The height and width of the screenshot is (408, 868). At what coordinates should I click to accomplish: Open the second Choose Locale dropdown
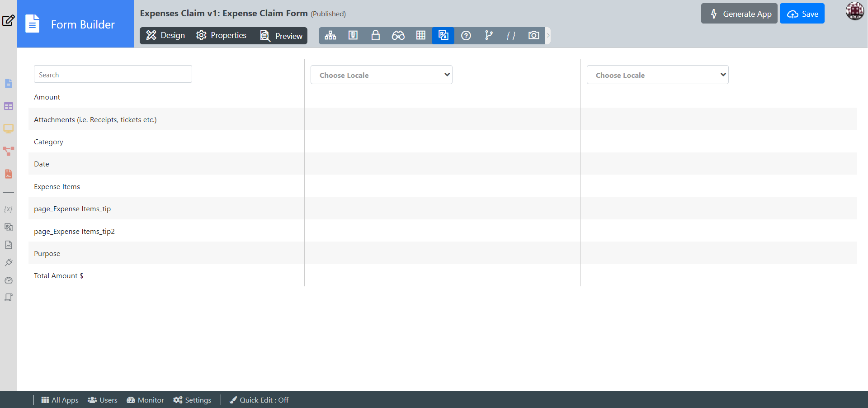click(x=658, y=75)
